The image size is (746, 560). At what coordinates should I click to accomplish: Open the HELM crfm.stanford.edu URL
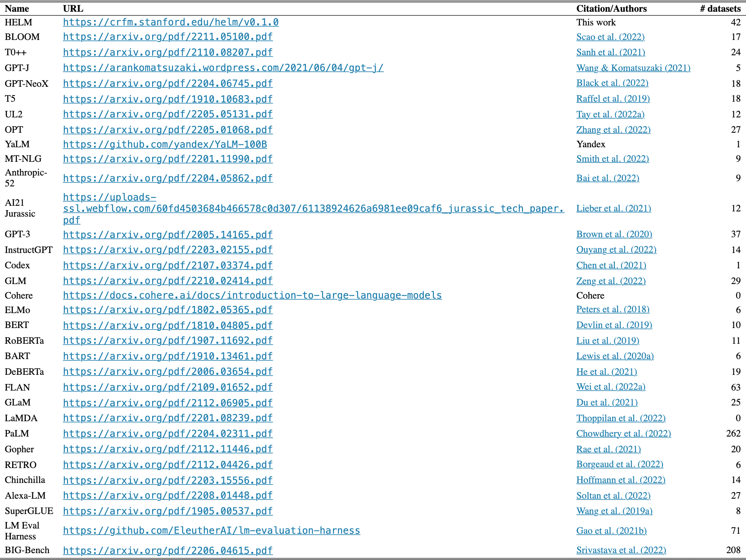pyautogui.click(x=171, y=22)
